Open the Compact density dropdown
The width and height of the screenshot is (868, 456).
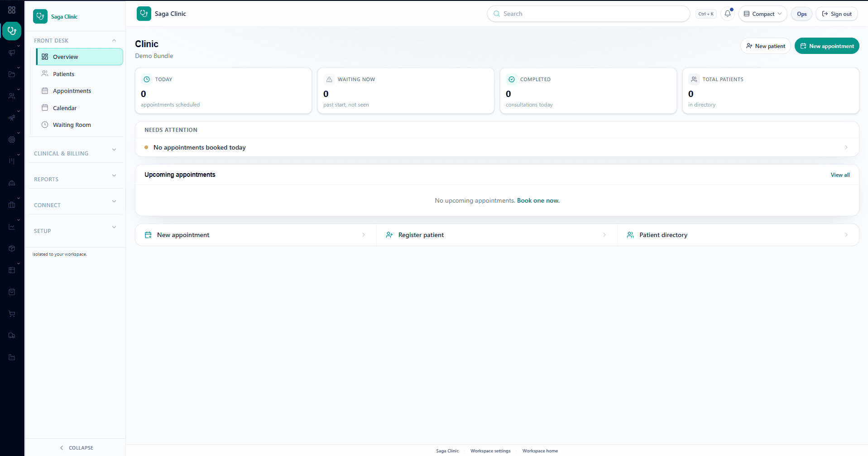tap(763, 14)
